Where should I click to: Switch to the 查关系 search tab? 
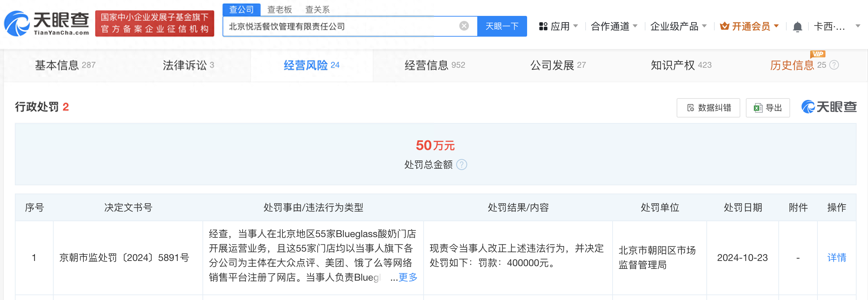[318, 9]
